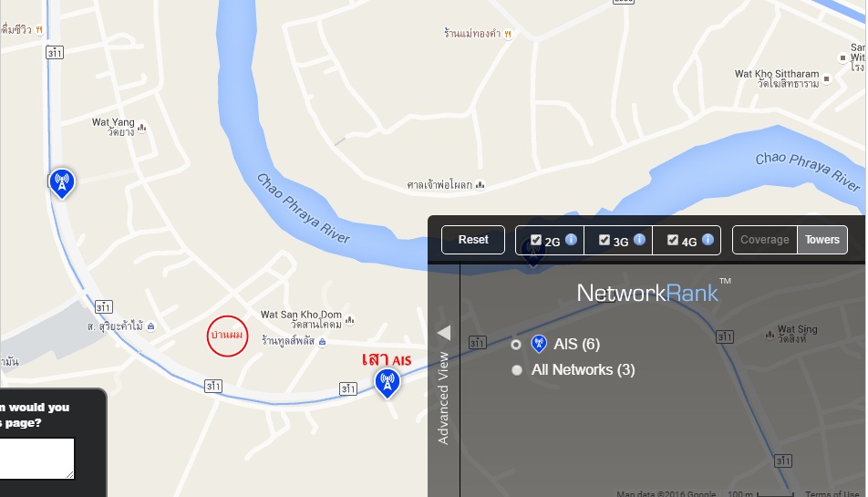Click the AIS tower icon in NetworkRank list

(x=539, y=344)
